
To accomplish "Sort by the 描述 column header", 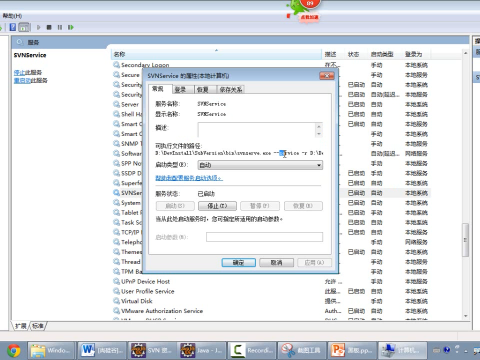I will [x=334, y=54].
